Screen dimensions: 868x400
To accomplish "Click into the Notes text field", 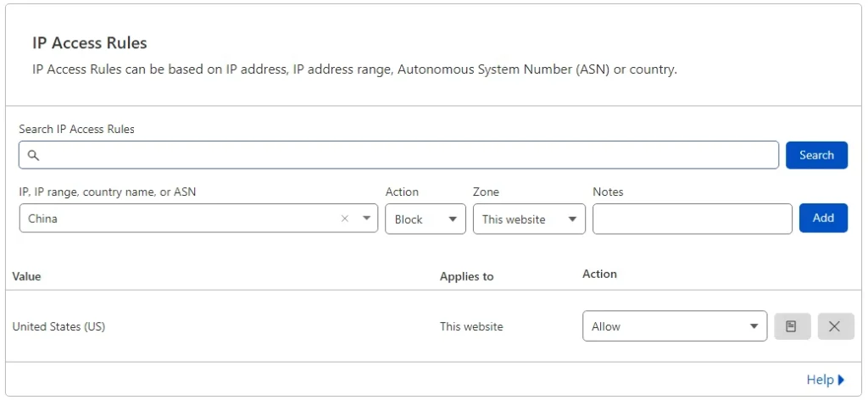I will coord(692,219).
